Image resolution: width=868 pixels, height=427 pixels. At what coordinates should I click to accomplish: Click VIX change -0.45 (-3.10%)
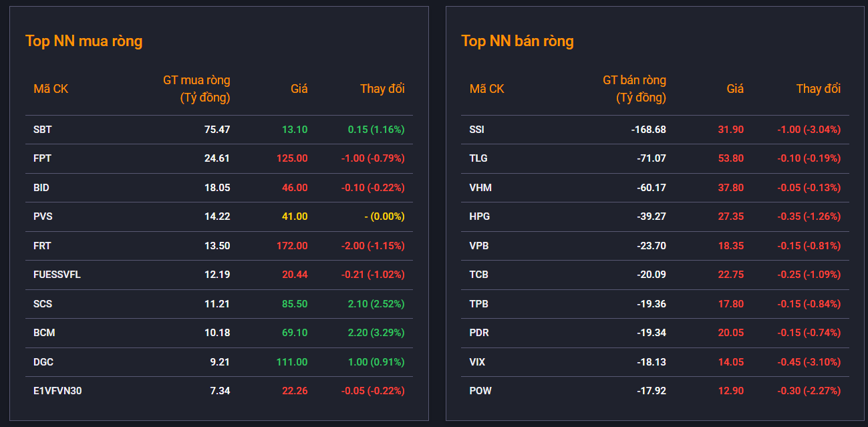click(809, 362)
